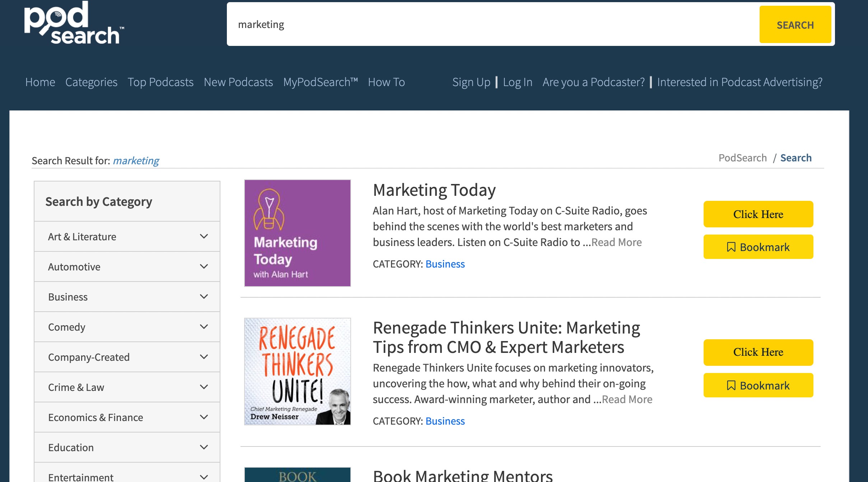The image size is (868, 482).
Task: Open Renegade Thinkers Unite cover thumbnail
Action: [x=298, y=372]
